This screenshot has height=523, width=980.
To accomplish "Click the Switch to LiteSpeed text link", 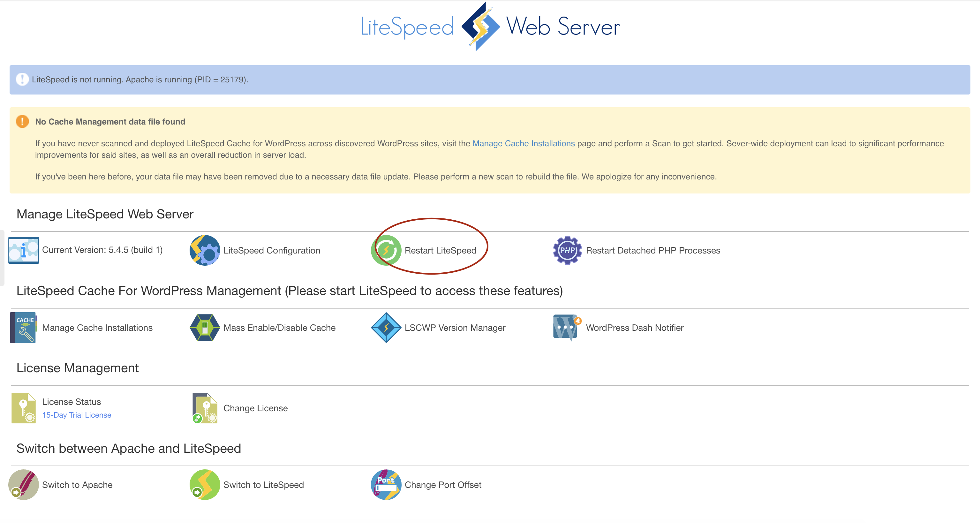I will tap(263, 485).
